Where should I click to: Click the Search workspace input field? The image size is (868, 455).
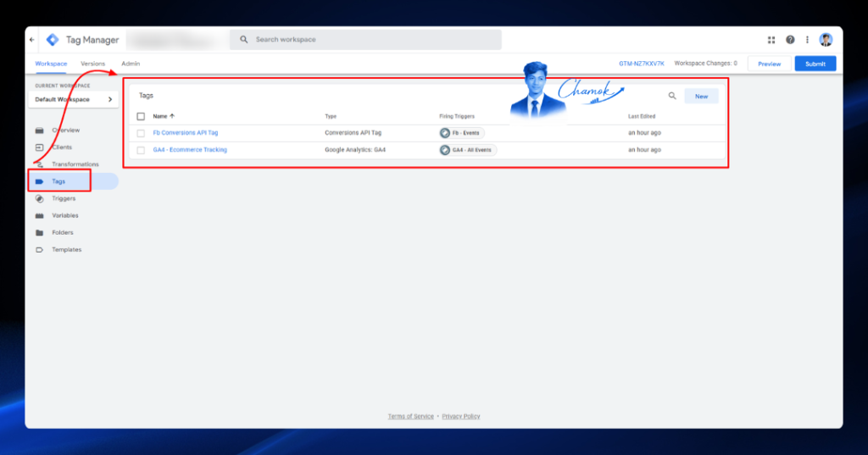tap(365, 40)
